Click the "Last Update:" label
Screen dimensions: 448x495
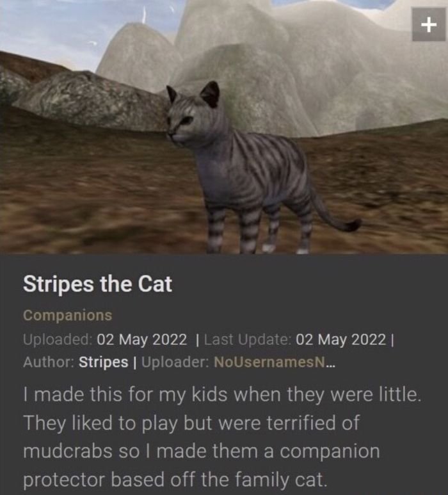tap(248, 339)
